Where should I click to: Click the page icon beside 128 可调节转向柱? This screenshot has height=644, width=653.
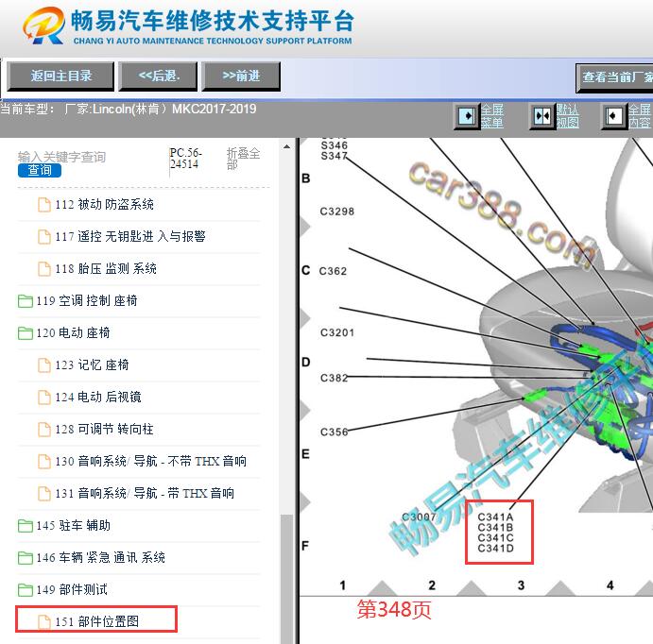(x=44, y=430)
